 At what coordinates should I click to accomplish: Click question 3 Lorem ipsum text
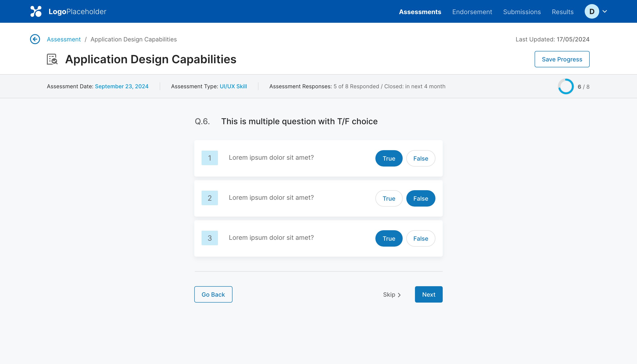click(x=271, y=238)
